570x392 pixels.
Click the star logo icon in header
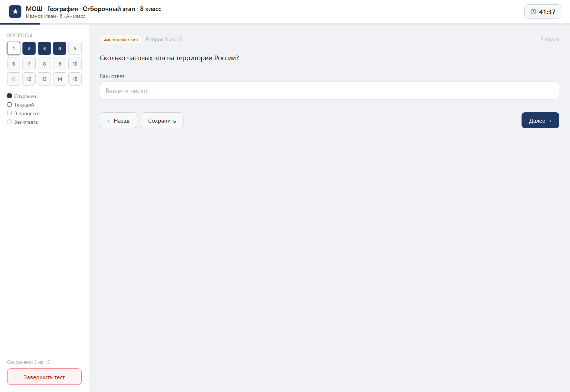[x=15, y=12]
